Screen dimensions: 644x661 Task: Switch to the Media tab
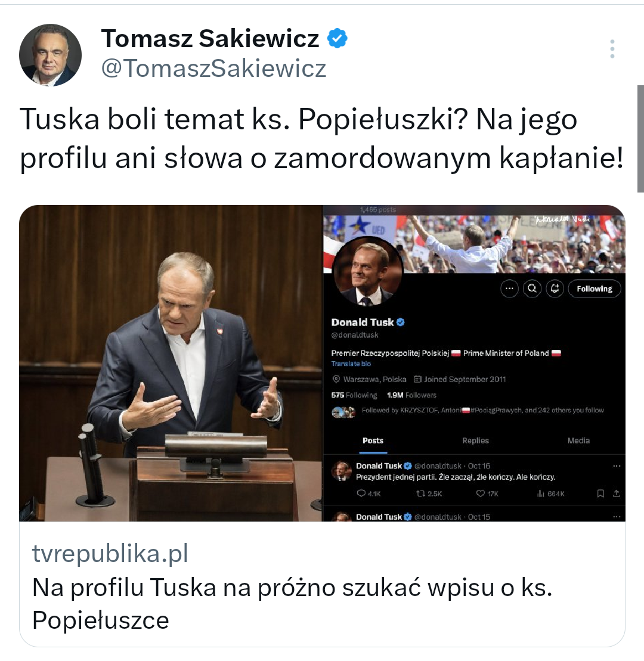pyautogui.click(x=578, y=440)
